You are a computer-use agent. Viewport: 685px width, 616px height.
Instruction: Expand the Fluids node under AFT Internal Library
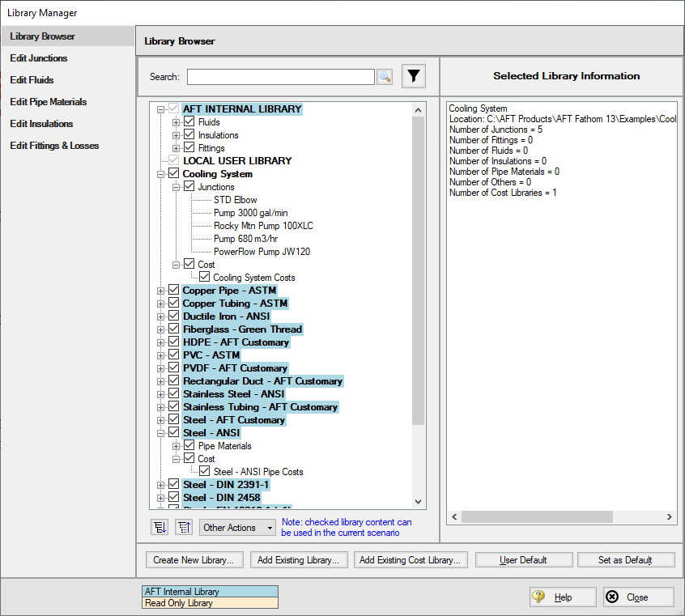(177, 122)
